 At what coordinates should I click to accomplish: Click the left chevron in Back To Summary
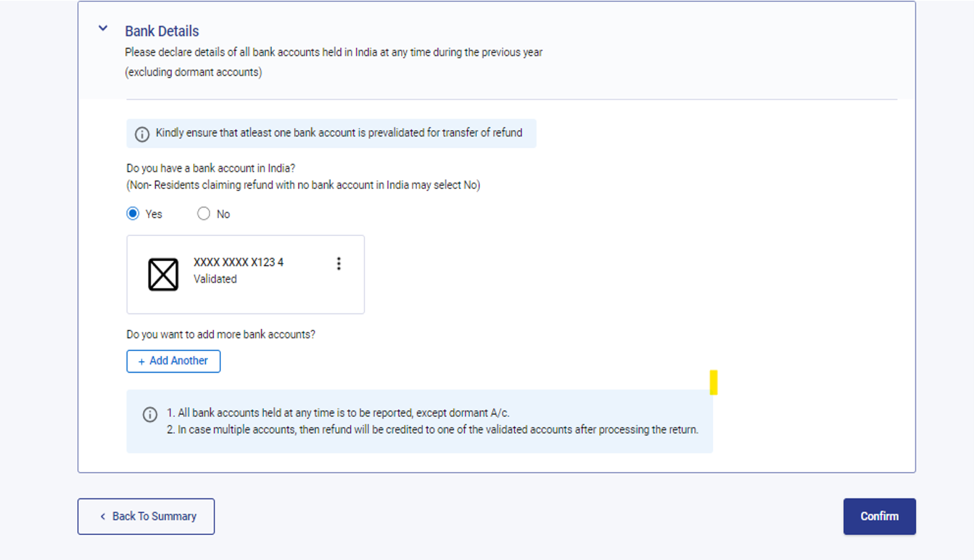pos(103,516)
